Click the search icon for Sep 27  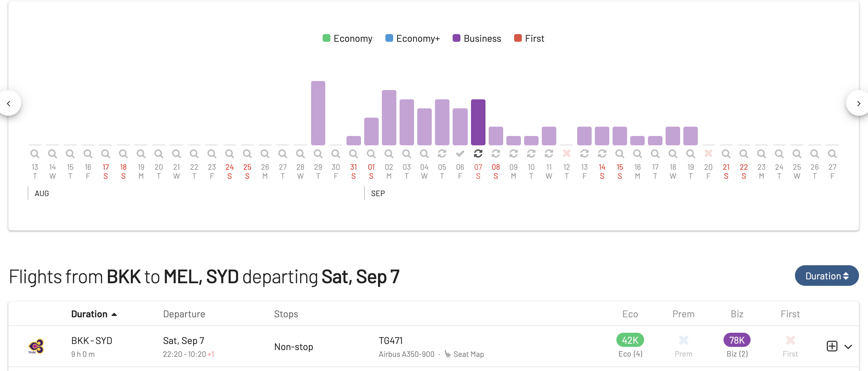[x=832, y=154]
